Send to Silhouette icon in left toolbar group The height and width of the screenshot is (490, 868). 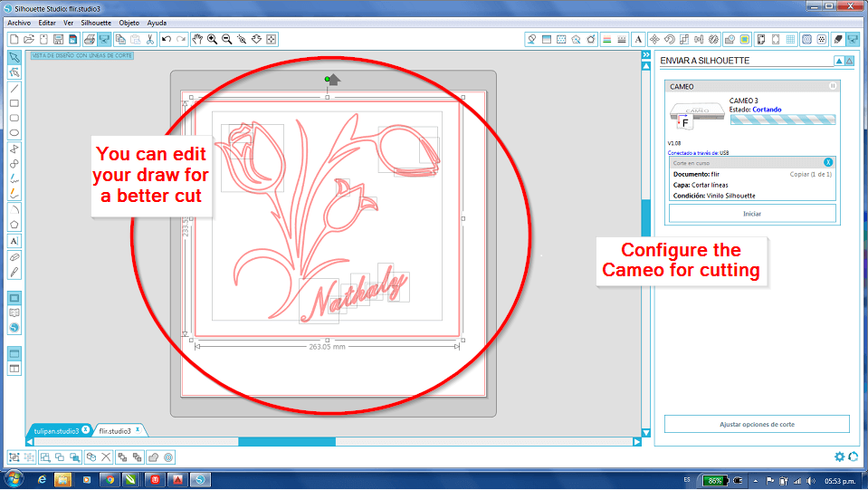[x=104, y=39]
